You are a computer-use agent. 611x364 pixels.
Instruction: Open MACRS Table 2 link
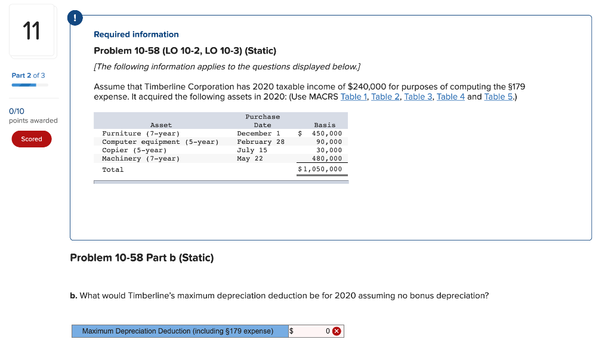(x=385, y=97)
